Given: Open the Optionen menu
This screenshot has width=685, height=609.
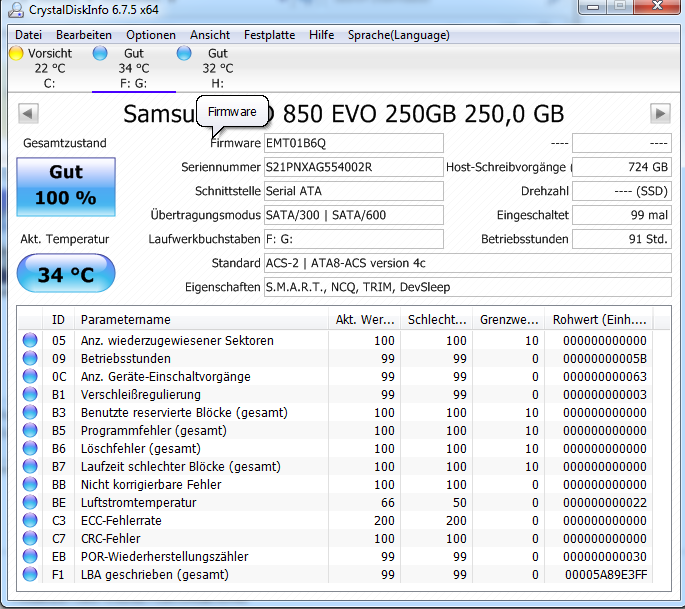Looking at the screenshot, I should (151, 35).
